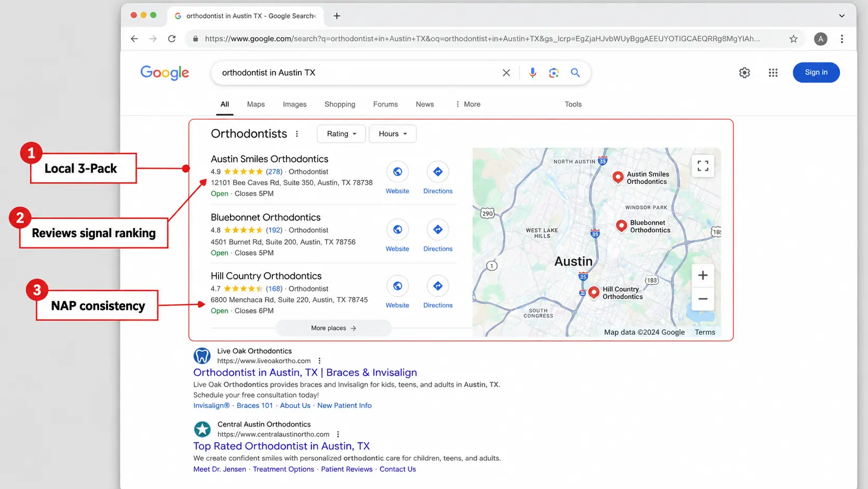Go back using the browser back arrow
Screen dimensions: 868x489
click(134, 38)
